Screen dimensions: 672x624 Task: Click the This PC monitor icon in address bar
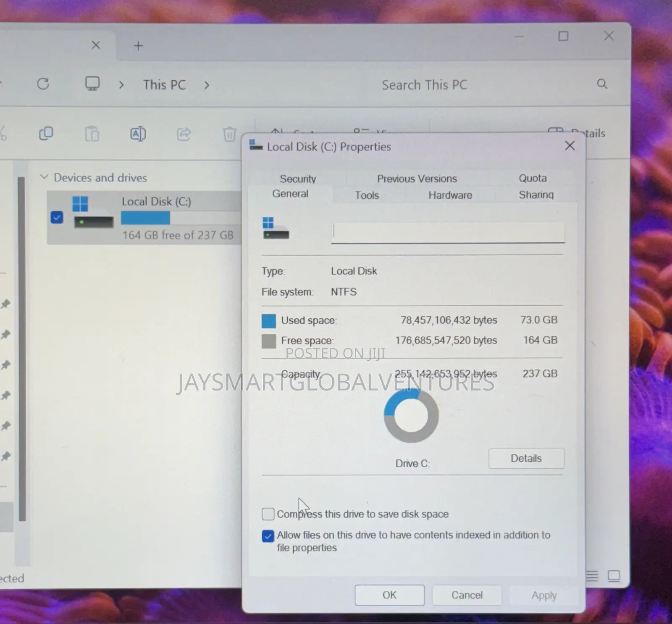[92, 84]
